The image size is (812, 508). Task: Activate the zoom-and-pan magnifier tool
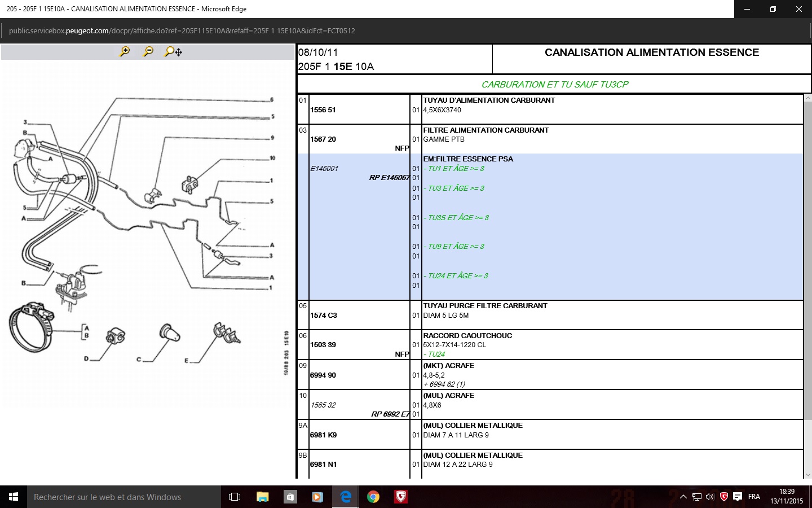tap(173, 51)
